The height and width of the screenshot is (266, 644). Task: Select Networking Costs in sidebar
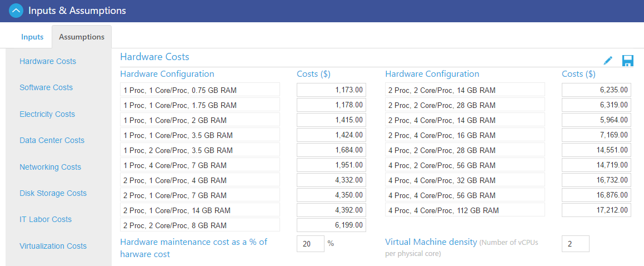tap(50, 167)
